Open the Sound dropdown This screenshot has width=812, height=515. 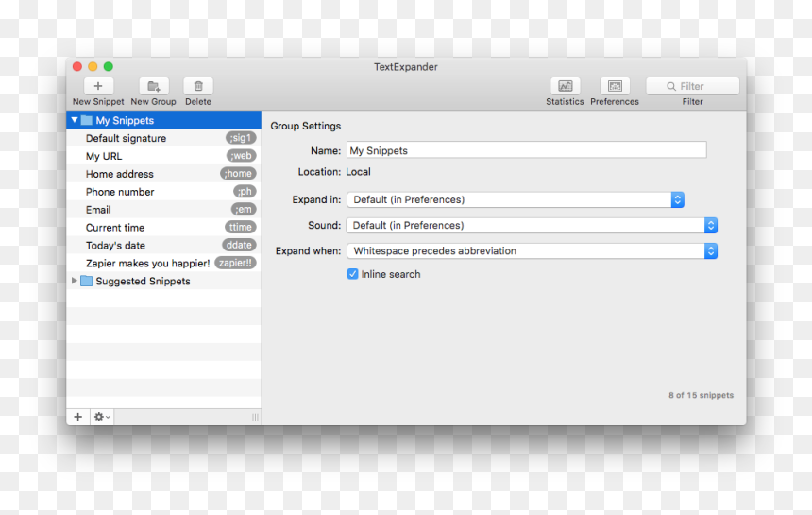pos(532,226)
